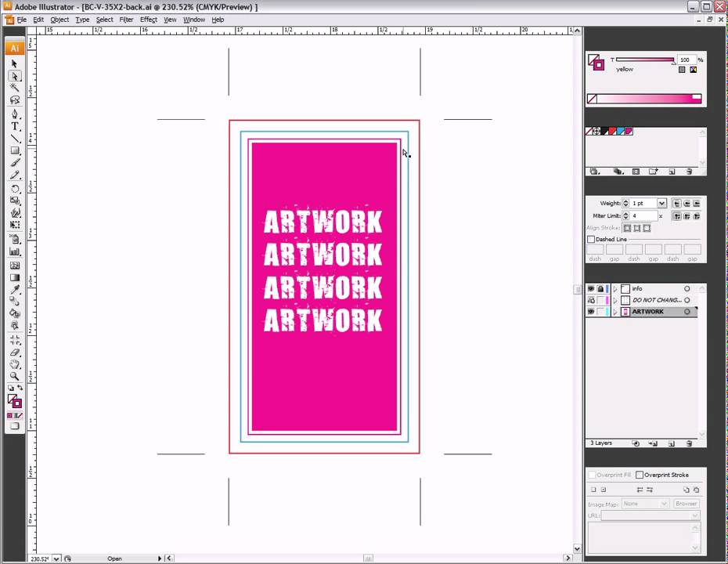Click Create New Layer icon in Layers panel
This screenshot has width=728, height=564.
672,443
